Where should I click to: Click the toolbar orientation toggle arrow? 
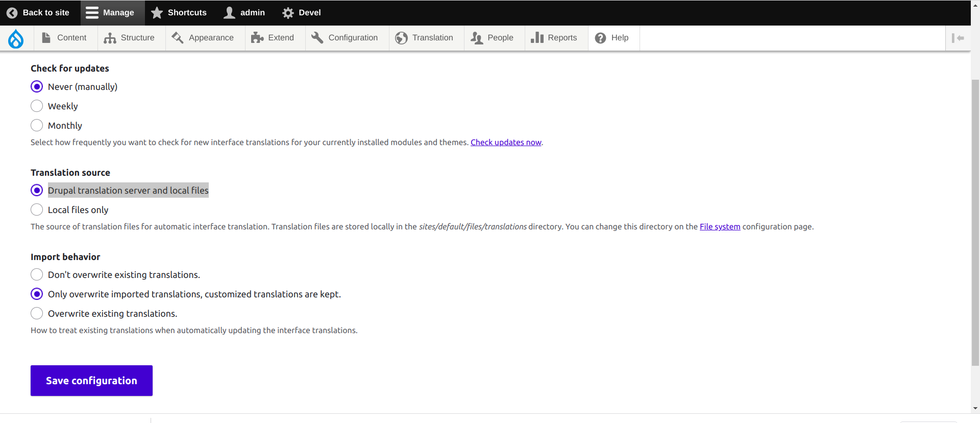click(958, 38)
